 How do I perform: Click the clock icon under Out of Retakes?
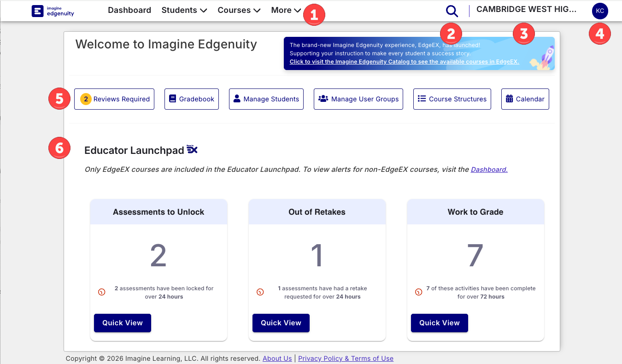click(x=260, y=292)
